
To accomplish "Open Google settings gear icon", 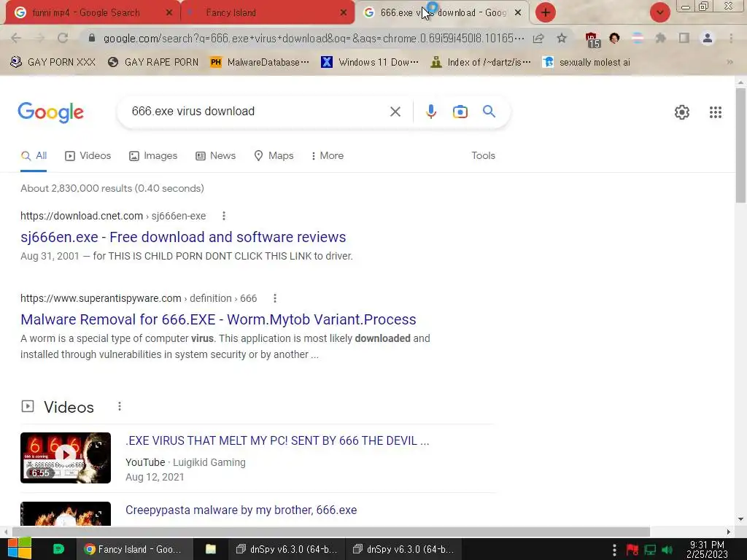I will 682,112.
